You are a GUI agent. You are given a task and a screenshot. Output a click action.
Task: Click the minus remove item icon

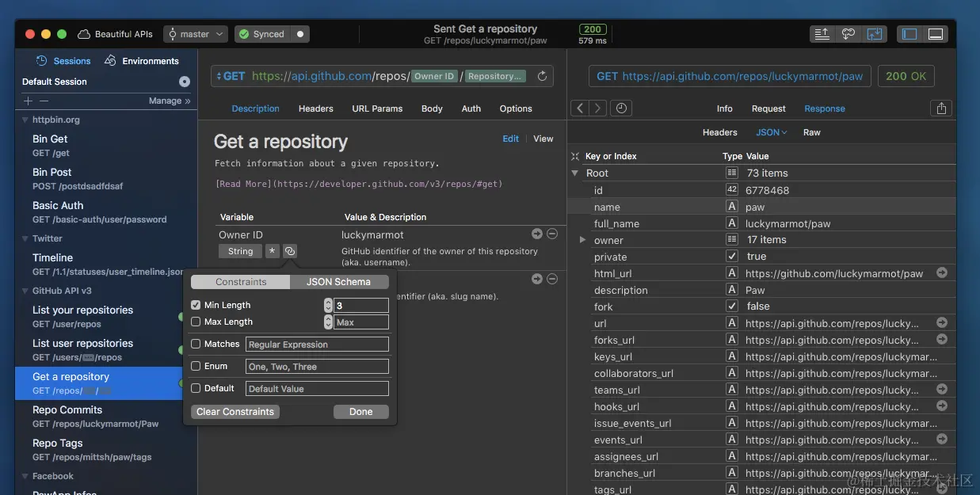coord(44,101)
